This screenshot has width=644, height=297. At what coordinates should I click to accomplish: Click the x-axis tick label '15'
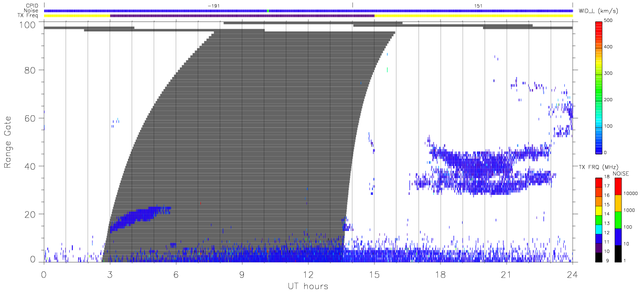(374, 274)
